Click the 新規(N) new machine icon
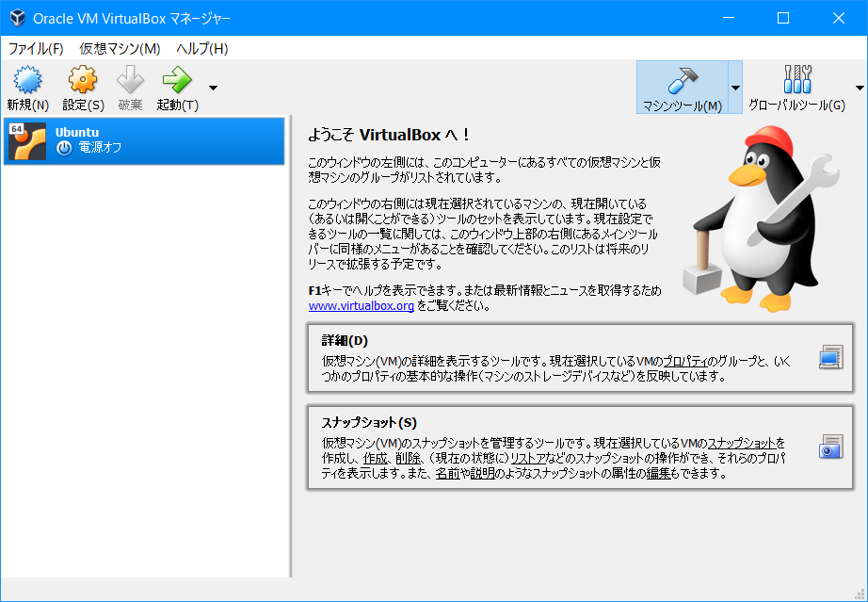868x602 pixels. pos(27,81)
